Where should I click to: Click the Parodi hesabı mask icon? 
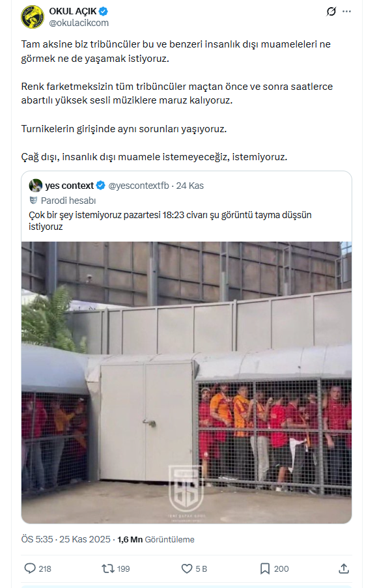[33, 201]
